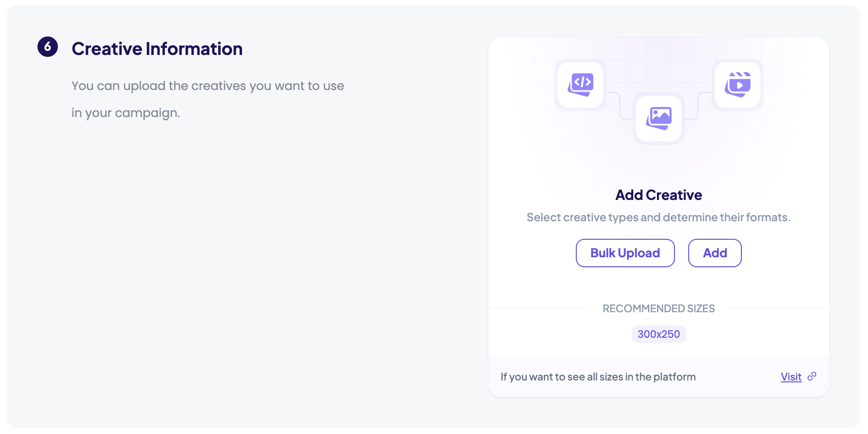This screenshot has width=868, height=434.
Task: Click the divider line right of RECOMMENDED SIZES
Action: coord(779,308)
